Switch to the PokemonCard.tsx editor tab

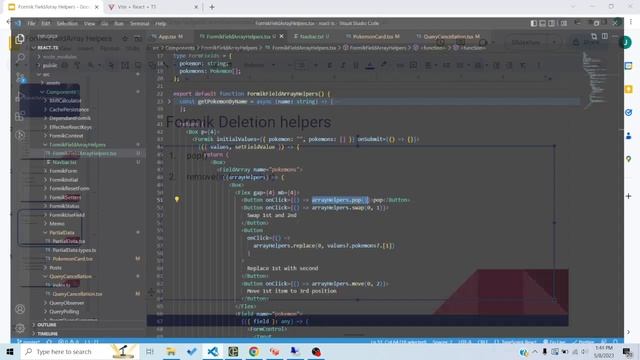[373, 36]
